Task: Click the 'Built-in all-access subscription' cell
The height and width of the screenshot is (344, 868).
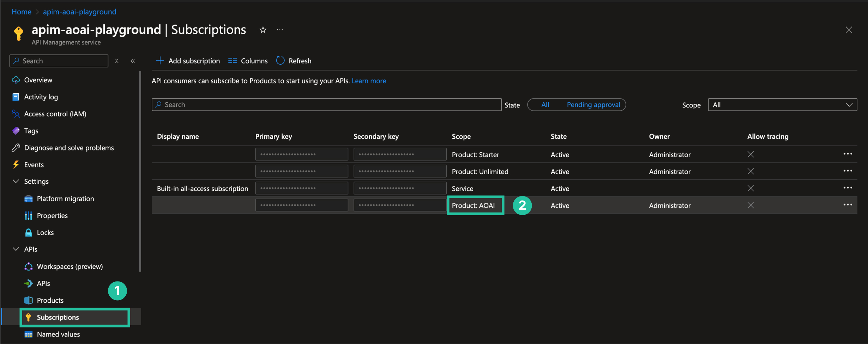Action: (x=203, y=189)
